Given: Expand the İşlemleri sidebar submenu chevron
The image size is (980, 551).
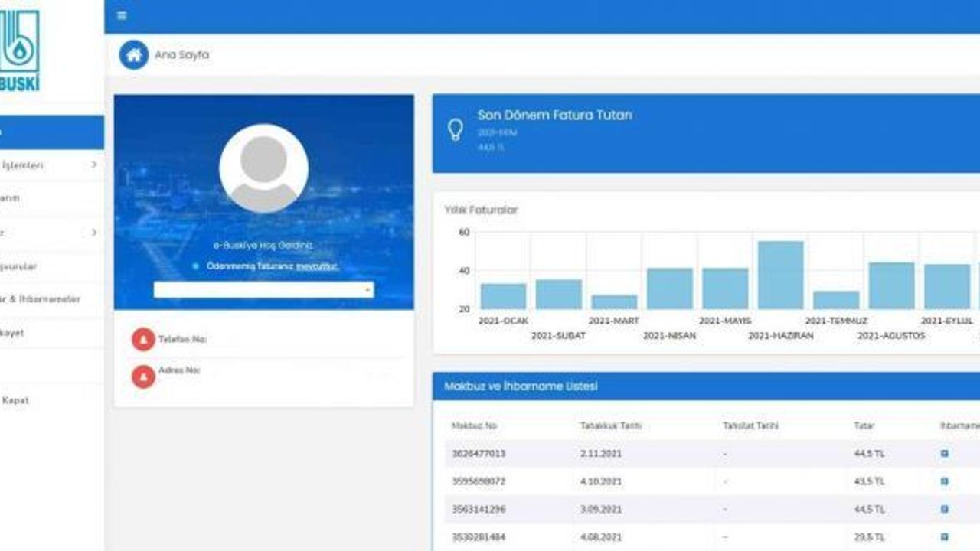Looking at the screenshot, I should 94,165.
